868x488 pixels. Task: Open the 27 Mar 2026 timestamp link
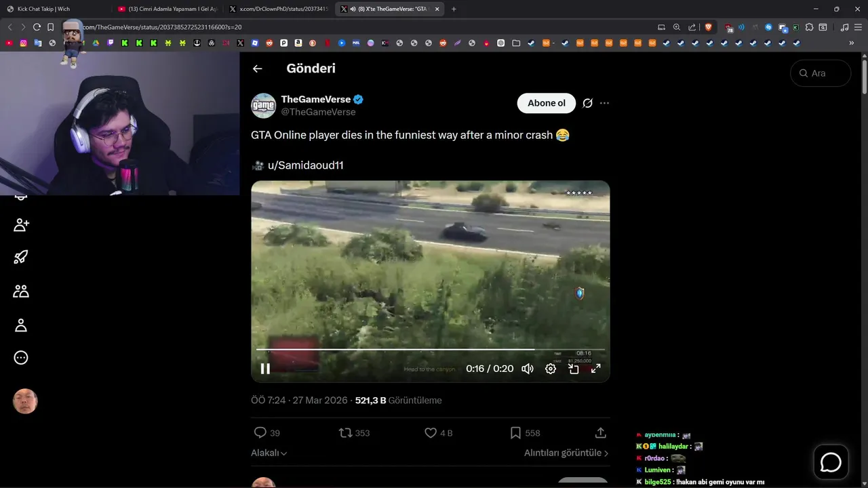299,401
